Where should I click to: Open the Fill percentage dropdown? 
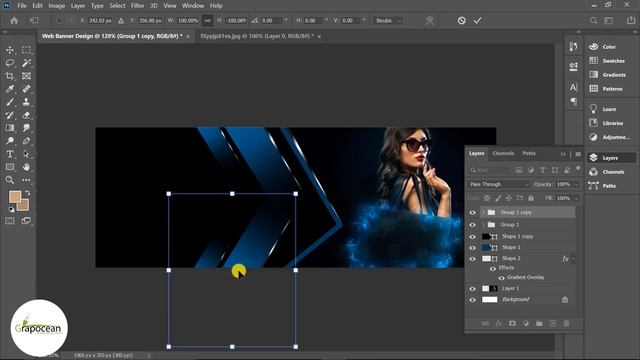coord(576,198)
